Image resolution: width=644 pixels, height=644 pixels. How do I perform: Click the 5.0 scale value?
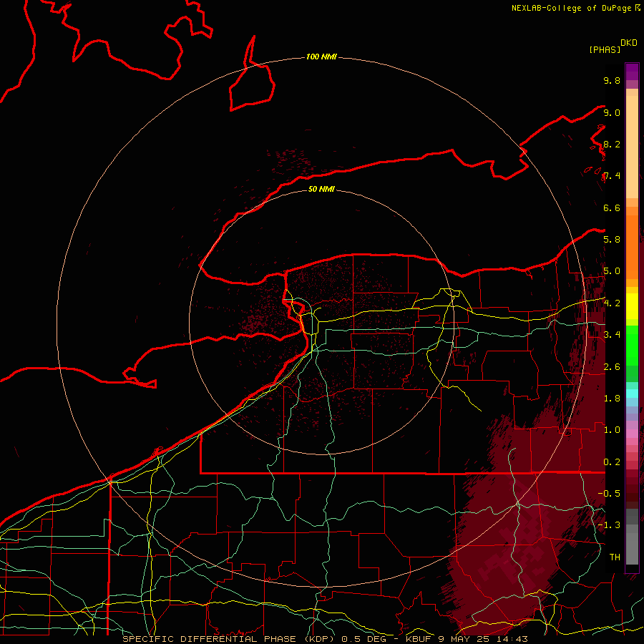click(x=612, y=271)
